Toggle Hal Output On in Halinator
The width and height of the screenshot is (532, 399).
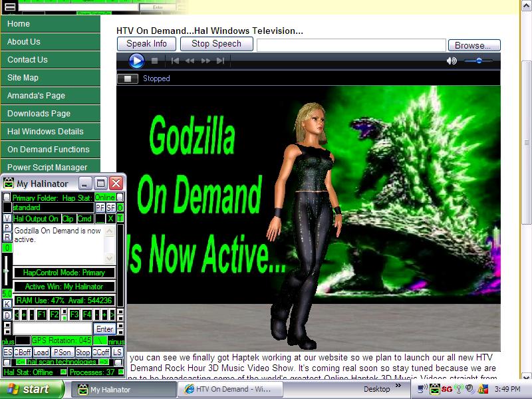coord(37,219)
